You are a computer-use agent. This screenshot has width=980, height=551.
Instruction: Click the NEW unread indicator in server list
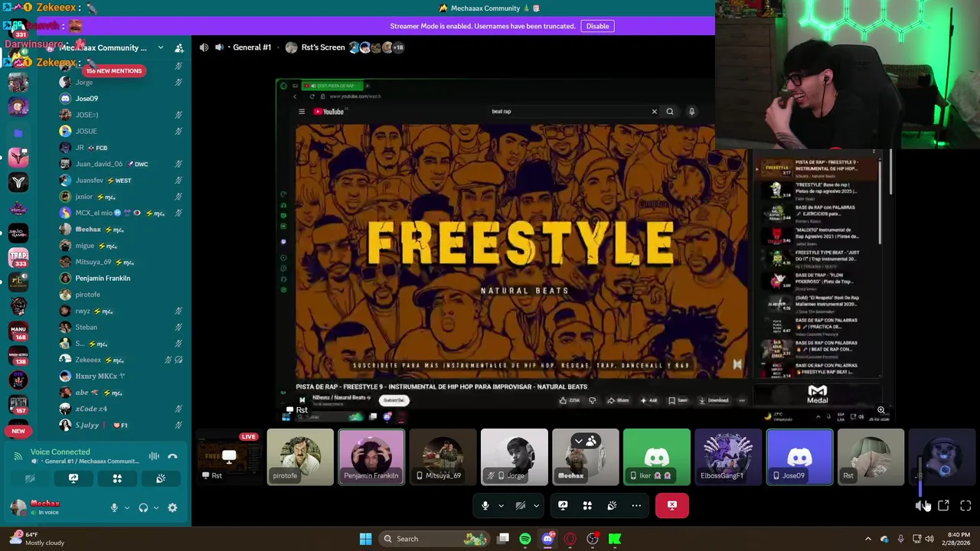pos(18,431)
